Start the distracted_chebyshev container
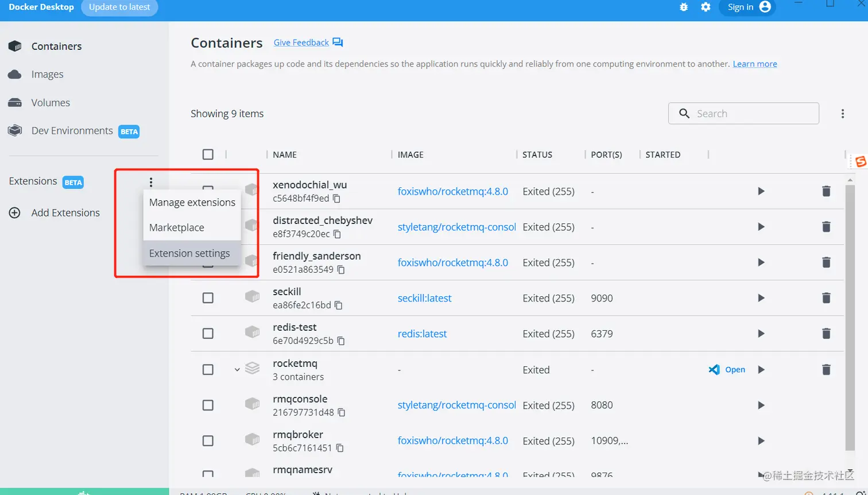Viewport: 868px width, 495px height. 761,227
